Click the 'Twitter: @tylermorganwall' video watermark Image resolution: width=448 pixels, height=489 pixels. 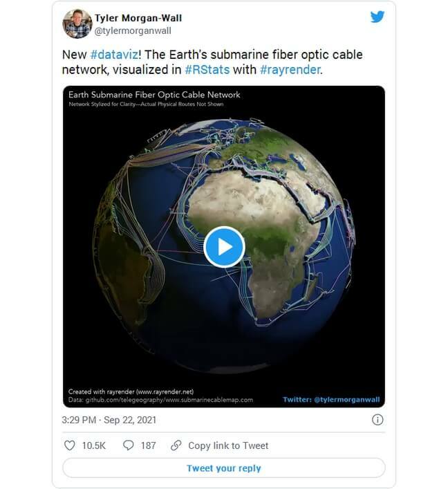331,399
